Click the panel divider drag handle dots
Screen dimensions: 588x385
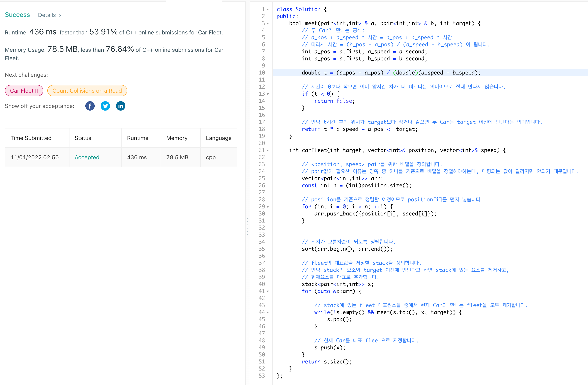[247, 226]
